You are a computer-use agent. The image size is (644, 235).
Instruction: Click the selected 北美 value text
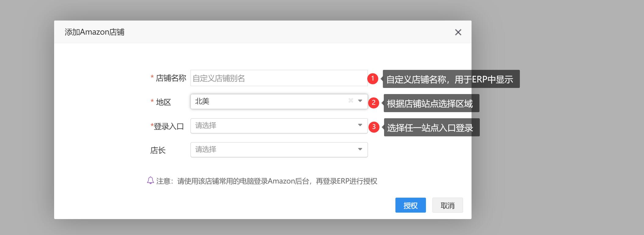point(202,101)
